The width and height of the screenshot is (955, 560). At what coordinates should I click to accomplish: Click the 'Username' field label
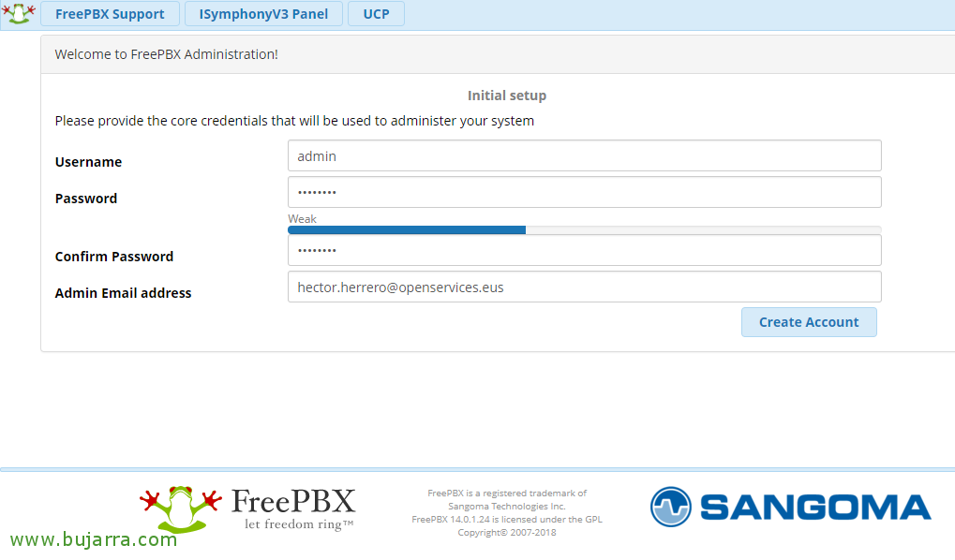(x=88, y=162)
